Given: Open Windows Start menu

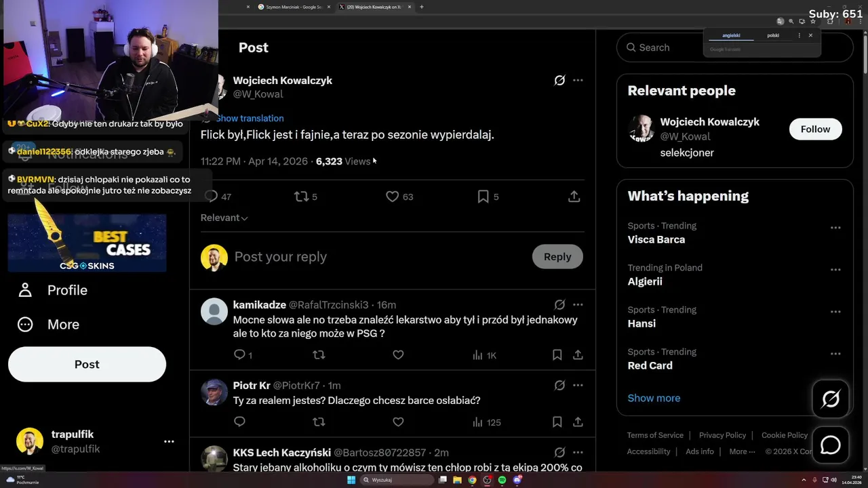Looking at the screenshot, I should [x=351, y=480].
